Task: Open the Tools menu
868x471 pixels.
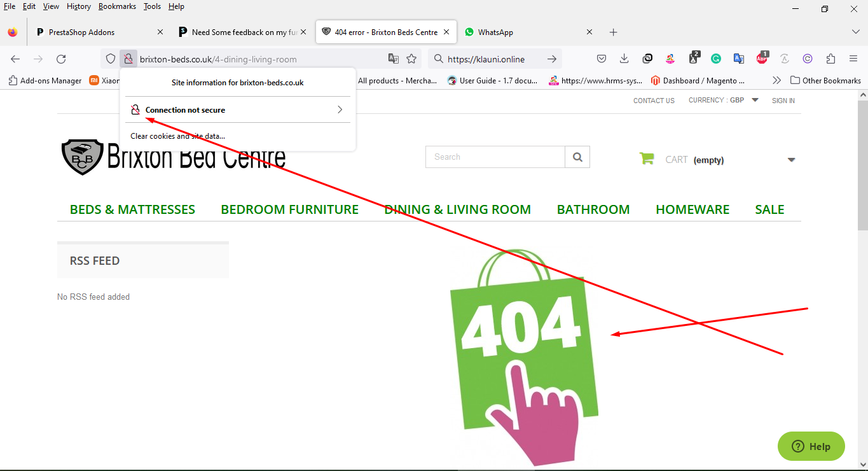Action: 152,6
